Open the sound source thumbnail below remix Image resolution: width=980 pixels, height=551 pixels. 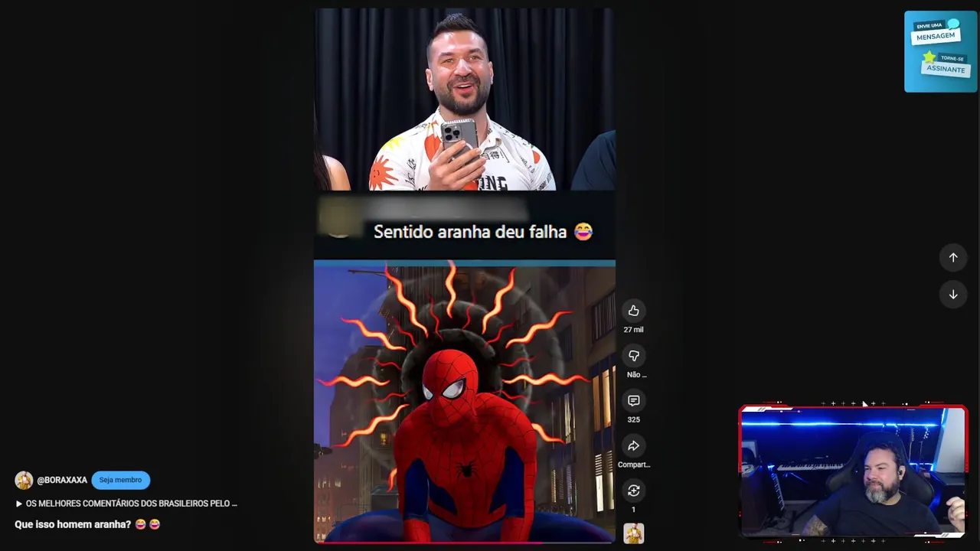[x=633, y=533]
